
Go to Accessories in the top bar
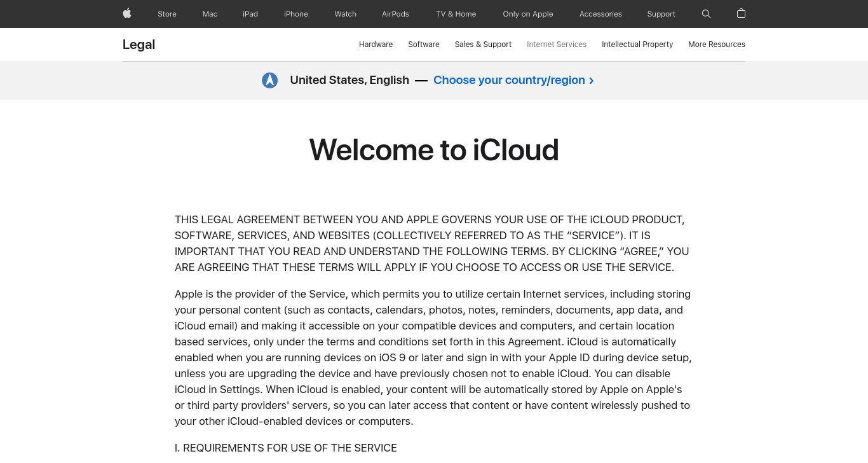(x=600, y=14)
